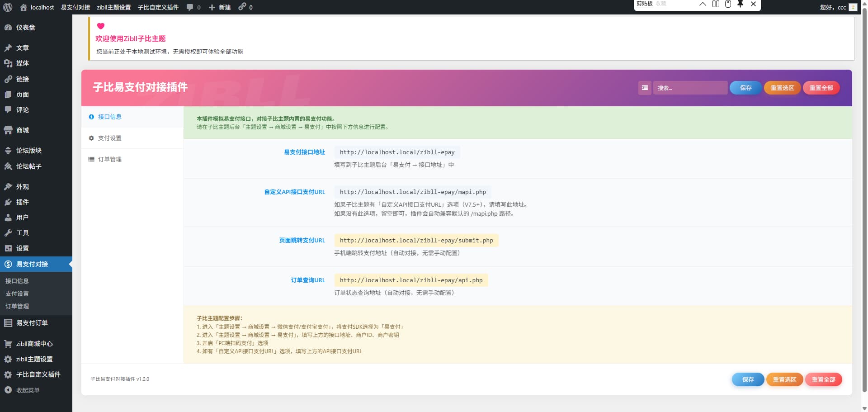The image size is (868, 412).
Task: Open 子比自定义插件 sidebar menu
Action: click(36, 374)
